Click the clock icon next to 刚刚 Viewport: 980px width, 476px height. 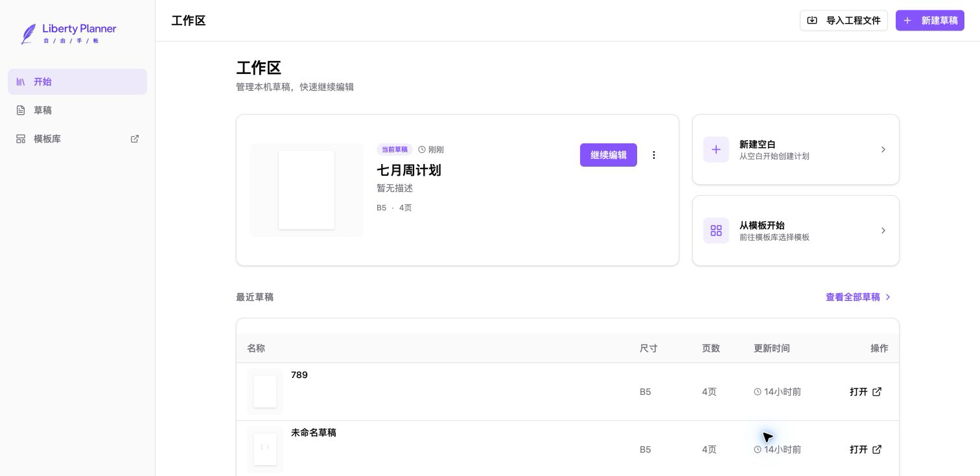(422, 150)
